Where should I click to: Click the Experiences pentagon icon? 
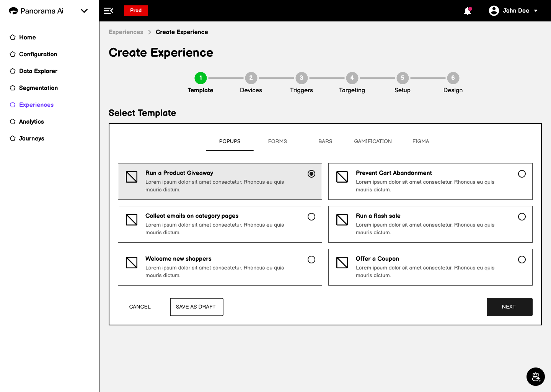pos(13,105)
